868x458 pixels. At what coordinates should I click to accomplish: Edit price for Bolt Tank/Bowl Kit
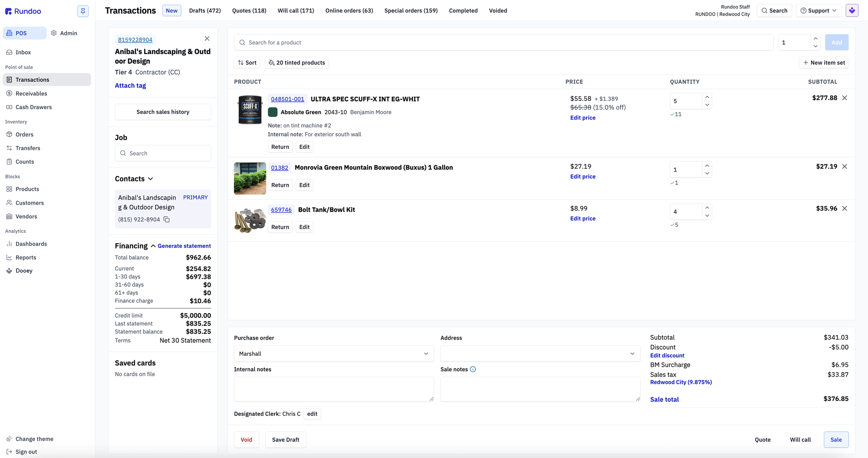(x=583, y=219)
